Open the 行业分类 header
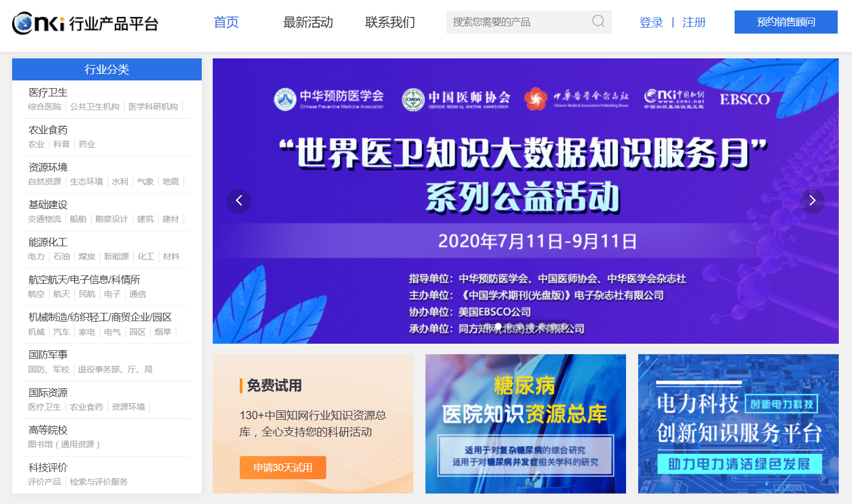Screen dimensions: 852x504 107,69
